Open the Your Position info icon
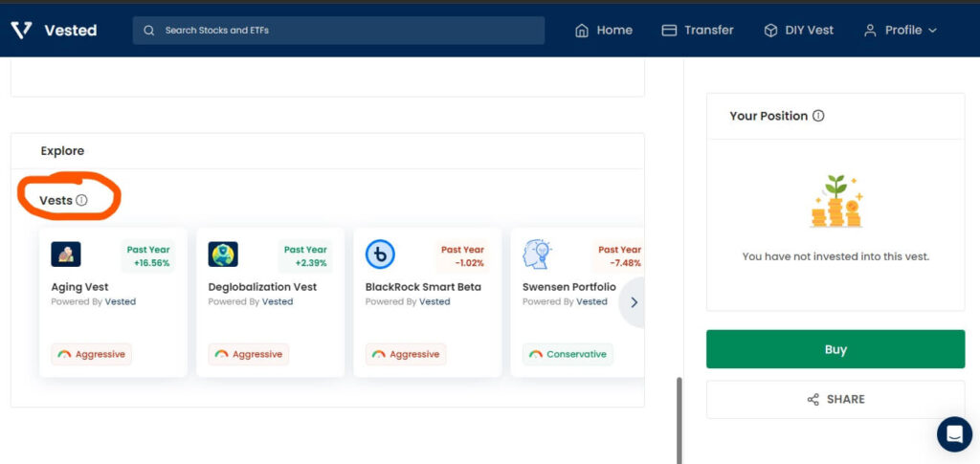 (x=818, y=116)
